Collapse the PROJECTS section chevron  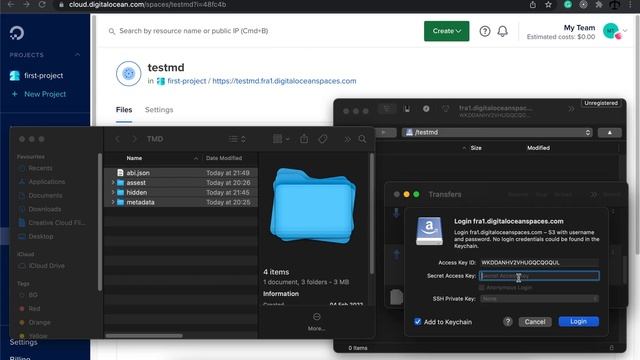point(77,55)
